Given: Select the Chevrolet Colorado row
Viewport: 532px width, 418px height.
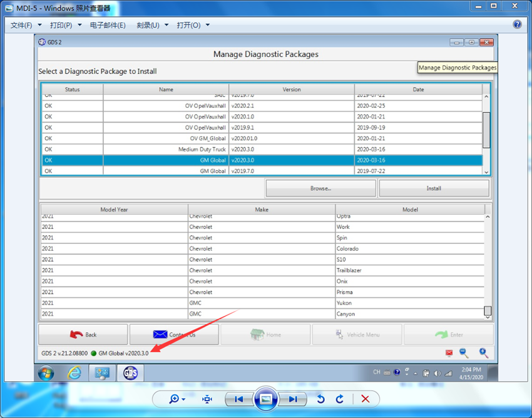Looking at the screenshot, I should [263, 248].
